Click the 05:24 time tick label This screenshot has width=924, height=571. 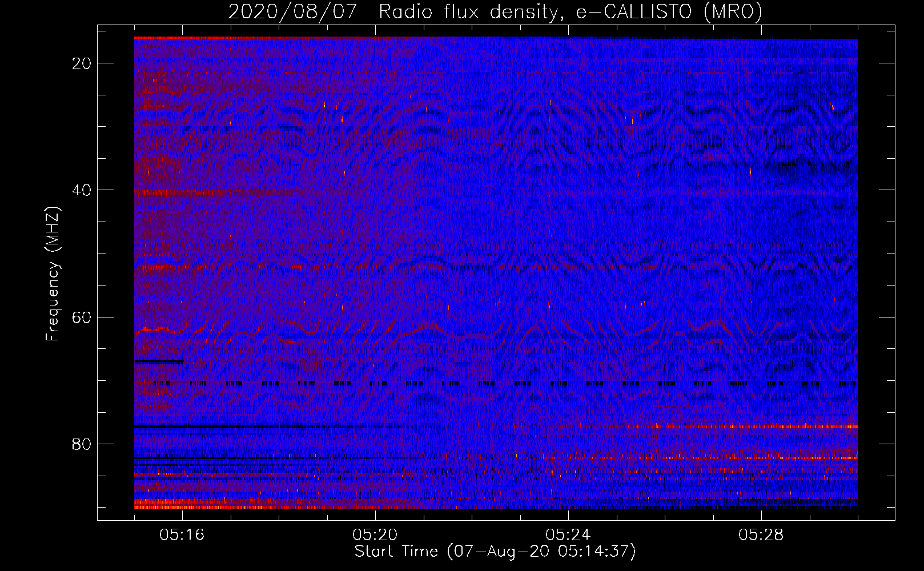coord(568,535)
